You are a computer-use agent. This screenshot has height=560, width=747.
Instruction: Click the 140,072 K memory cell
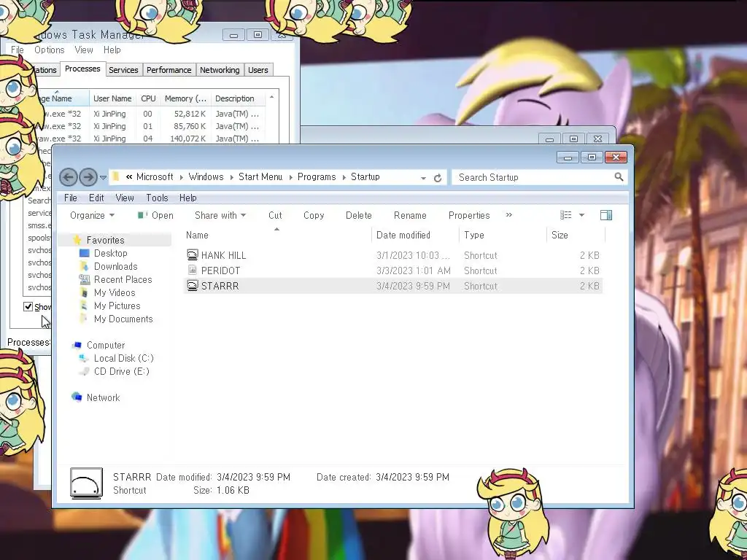(187, 139)
